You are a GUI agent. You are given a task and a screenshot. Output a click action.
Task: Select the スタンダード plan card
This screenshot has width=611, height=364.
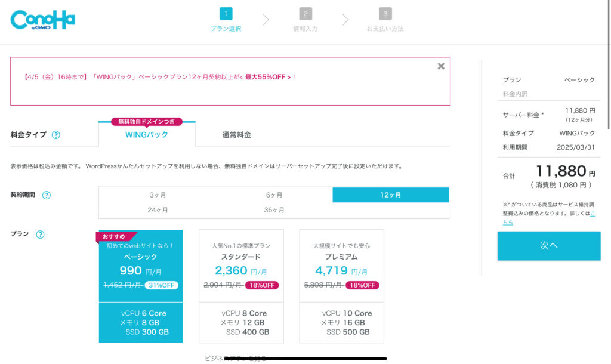tap(241, 286)
